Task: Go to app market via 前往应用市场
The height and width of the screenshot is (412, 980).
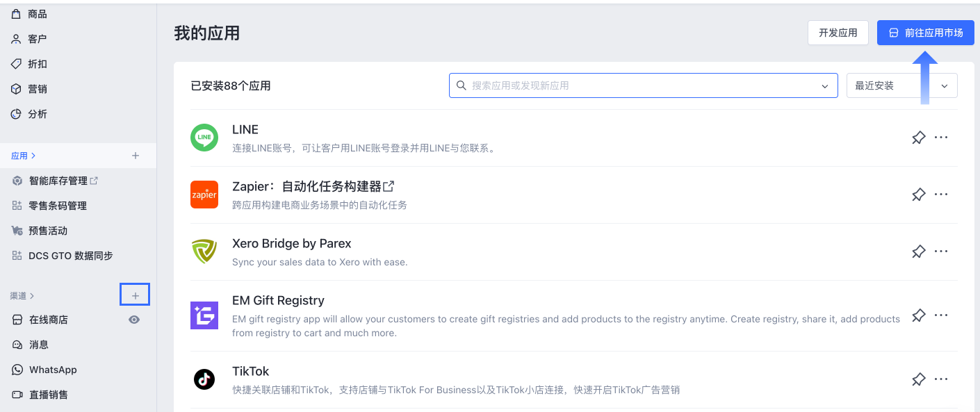Action: tap(925, 33)
